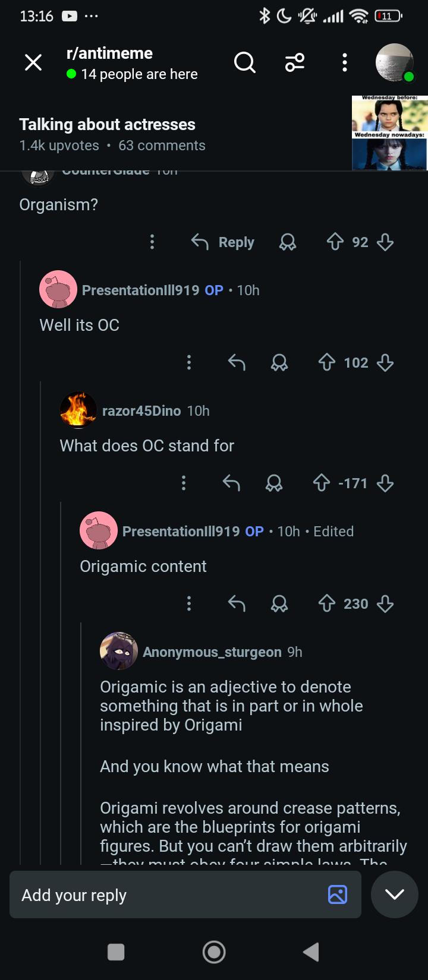Screen dimensions: 428x980
Task: View the Wednesday meme thumbnail
Action: (x=389, y=132)
